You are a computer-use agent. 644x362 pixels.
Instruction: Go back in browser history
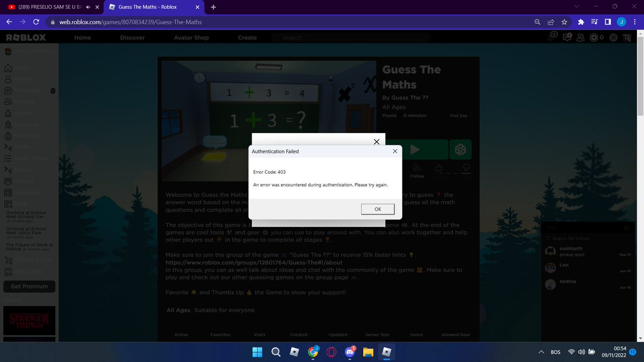point(9,22)
